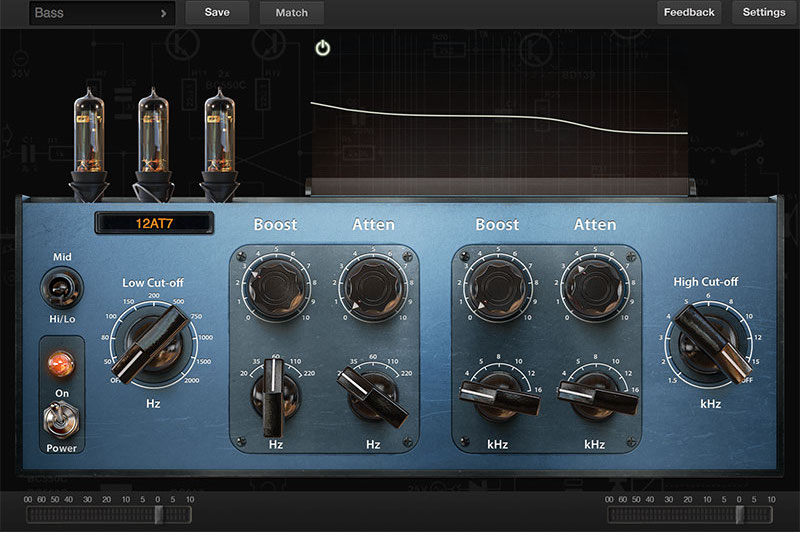The width and height of the screenshot is (800, 533).
Task: Click the low Atten Hz frequency selector
Action: click(373, 397)
